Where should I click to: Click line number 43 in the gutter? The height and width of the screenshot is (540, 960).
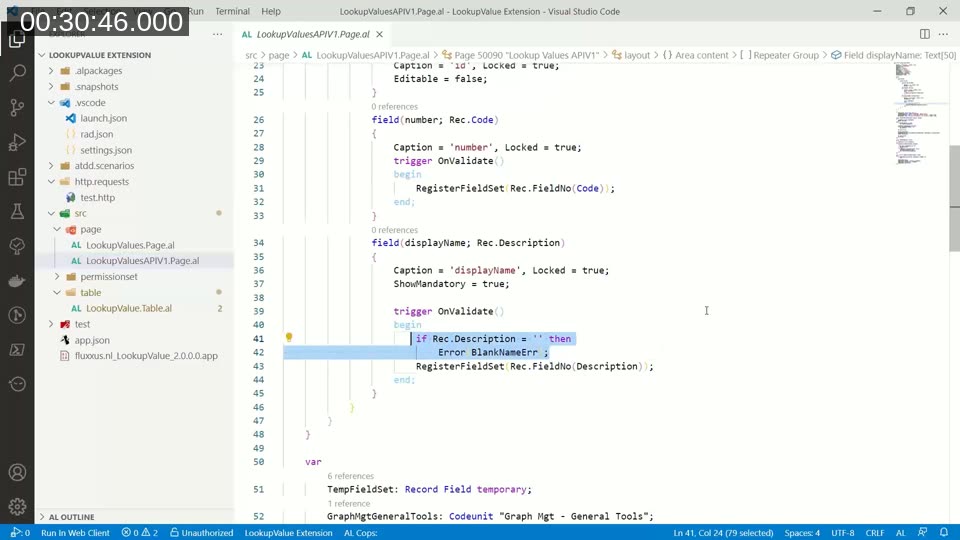(x=258, y=366)
